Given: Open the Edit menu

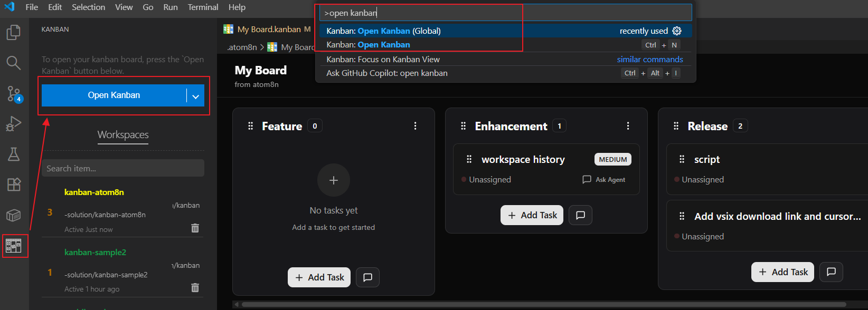Looking at the screenshot, I should [x=55, y=7].
